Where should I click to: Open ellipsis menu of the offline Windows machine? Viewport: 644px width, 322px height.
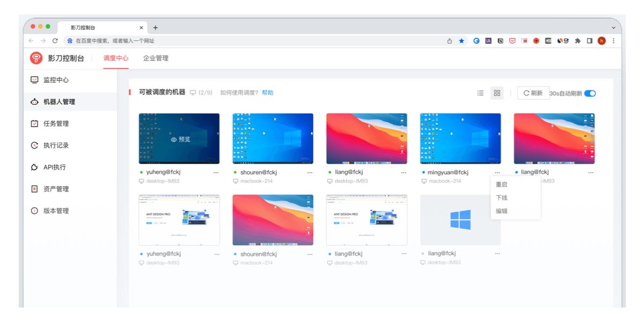click(x=497, y=253)
